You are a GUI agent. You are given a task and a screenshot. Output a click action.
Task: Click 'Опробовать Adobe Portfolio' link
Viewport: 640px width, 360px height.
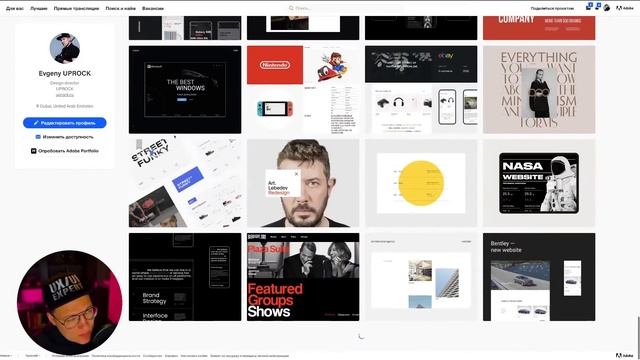pos(68,151)
